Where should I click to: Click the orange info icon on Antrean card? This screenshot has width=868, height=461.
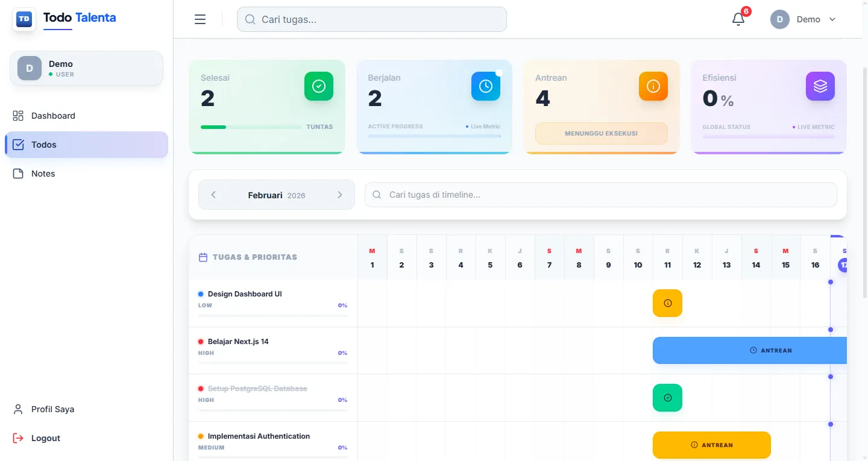click(x=653, y=86)
